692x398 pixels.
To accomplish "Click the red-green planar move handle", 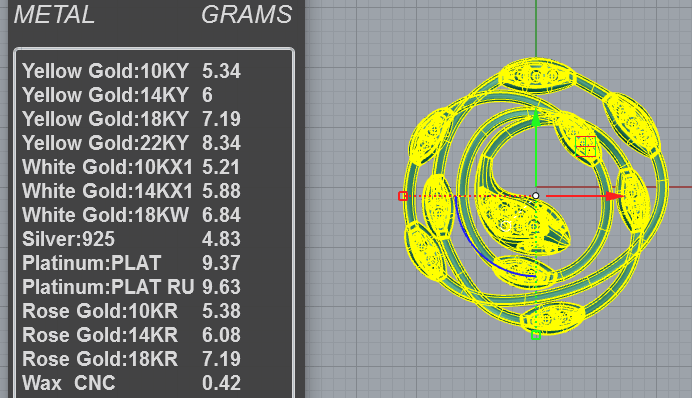I will 586,146.
